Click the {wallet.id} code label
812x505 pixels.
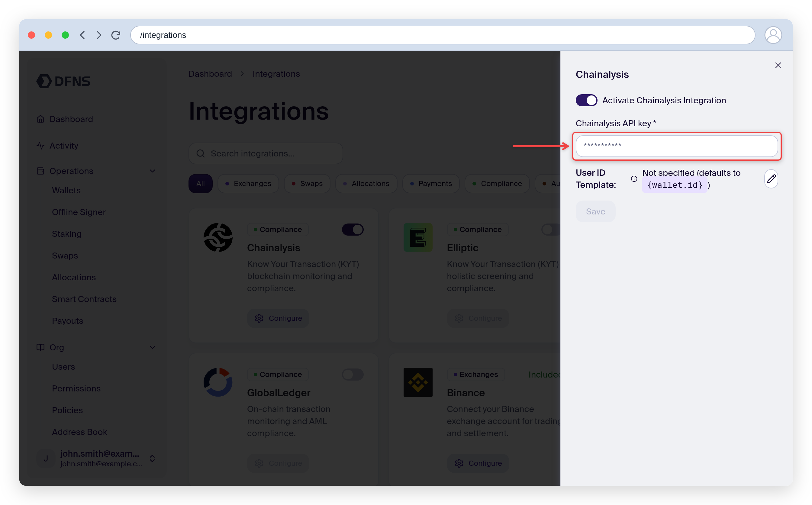675,185
